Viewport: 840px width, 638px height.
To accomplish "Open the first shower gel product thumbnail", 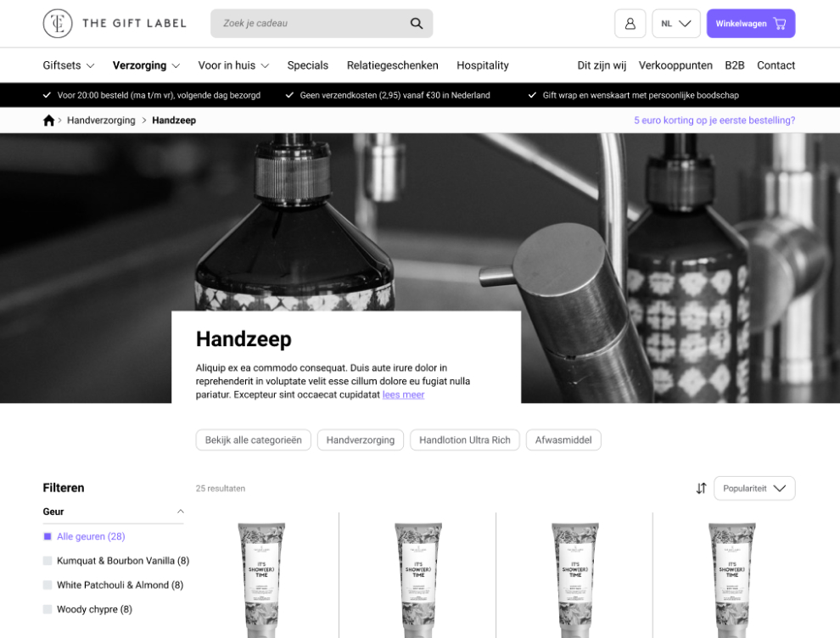I will 260,577.
